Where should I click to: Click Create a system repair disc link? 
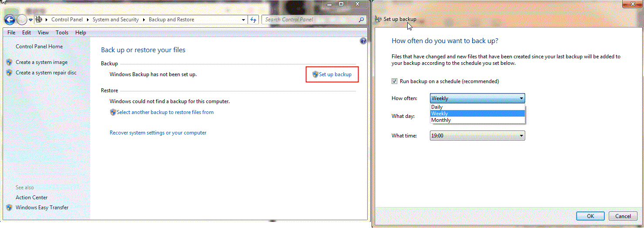[46, 73]
